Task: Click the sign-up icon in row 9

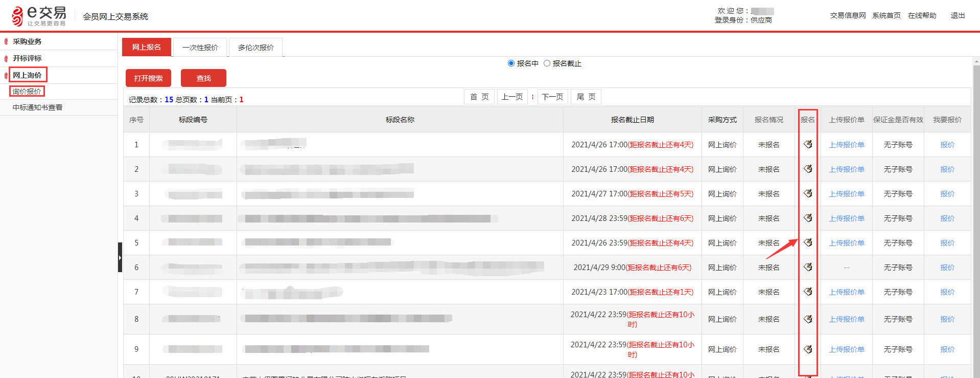Action: (808, 349)
